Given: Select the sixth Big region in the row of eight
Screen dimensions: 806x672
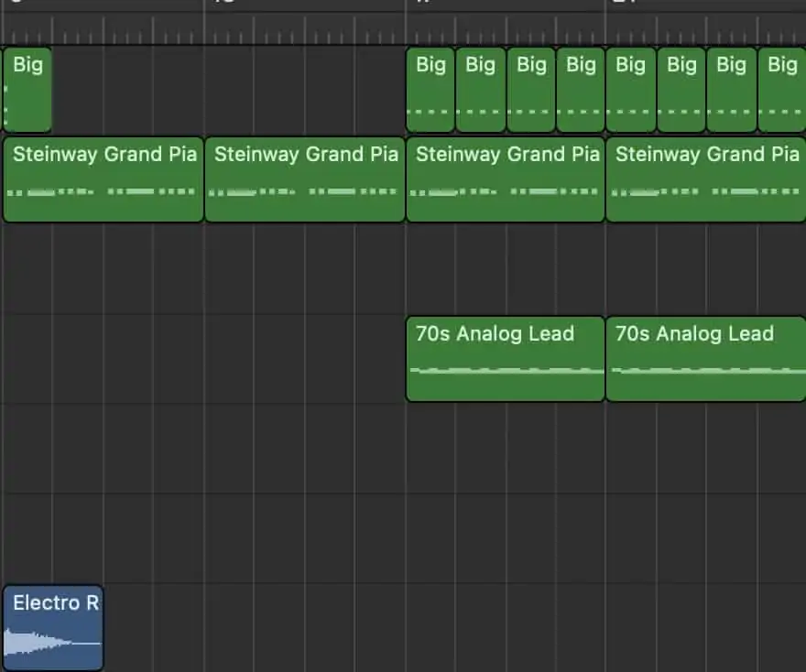Looking at the screenshot, I should click(x=681, y=90).
